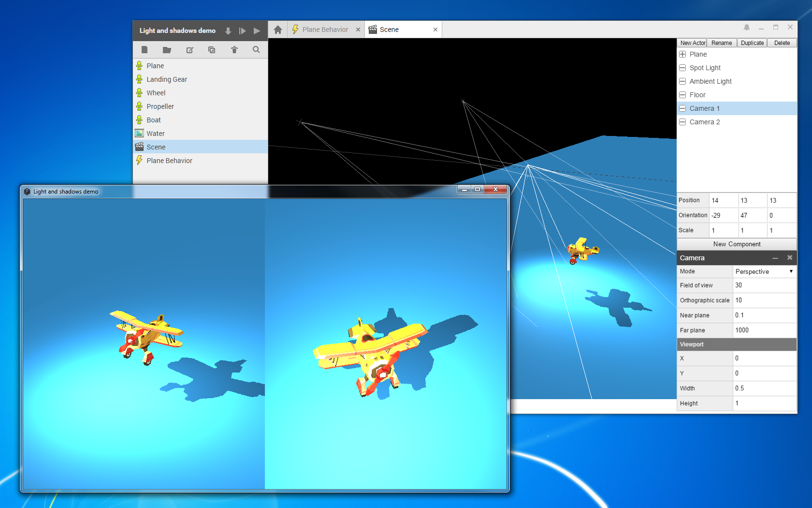Edit the Viewport X field
The width and height of the screenshot is (812, 508).
(x=765, y=359)
